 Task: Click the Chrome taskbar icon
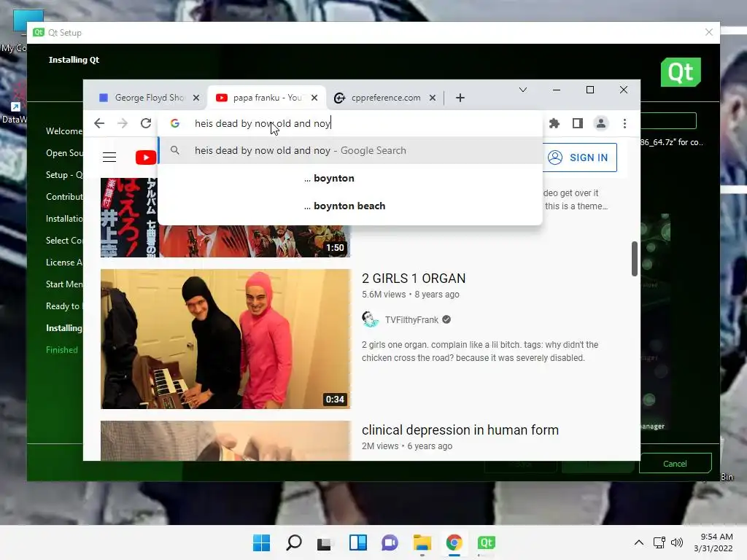(454, 542)
